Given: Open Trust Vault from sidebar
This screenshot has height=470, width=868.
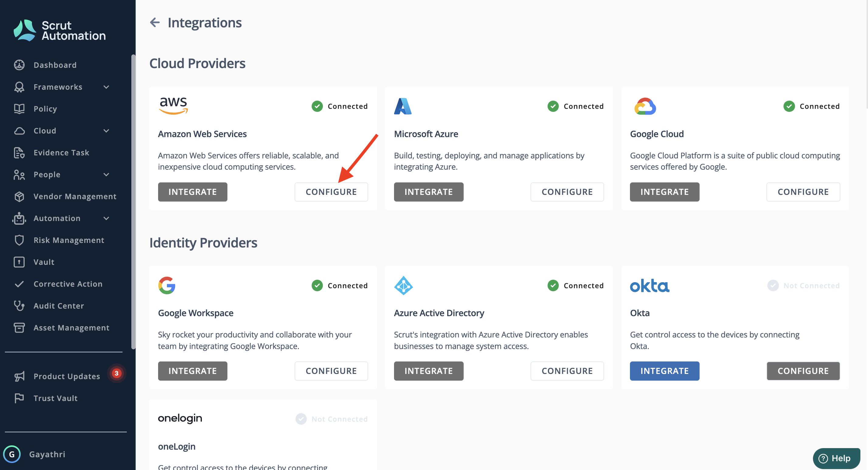Looking at the screenshot, I should pos(56,398).
